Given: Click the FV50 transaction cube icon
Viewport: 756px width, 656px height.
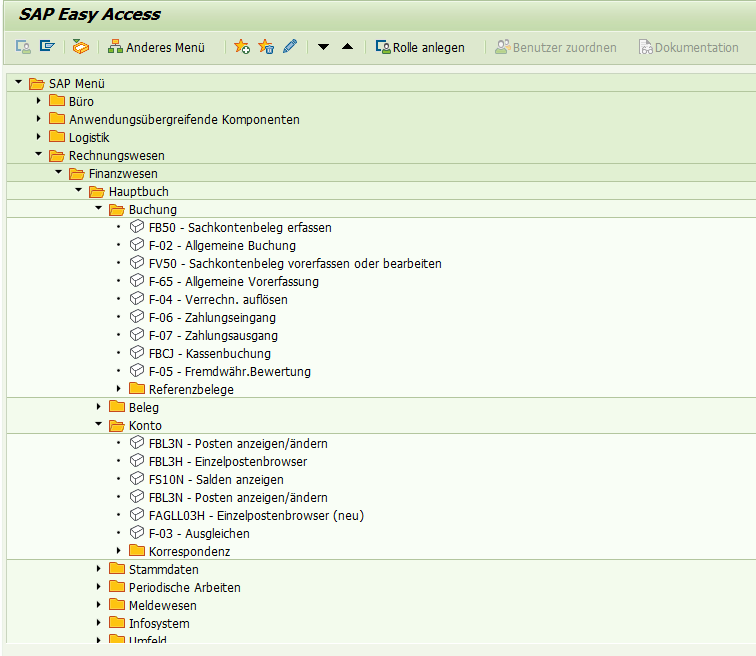Looking at the screenshot, I should tap(137, 263).
